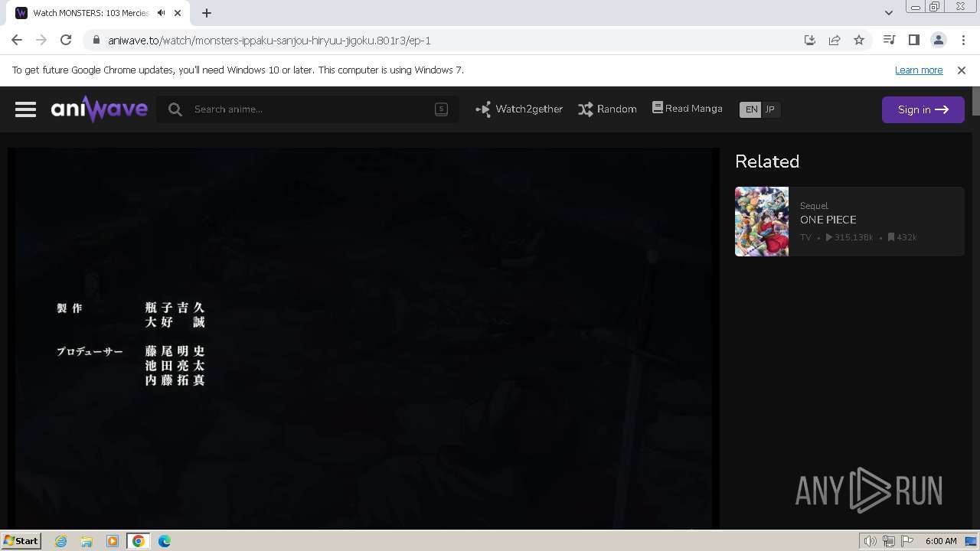The image size is (980, 551).
Task: Click the search magnifier icon
Action: click(x=175, y=109)
